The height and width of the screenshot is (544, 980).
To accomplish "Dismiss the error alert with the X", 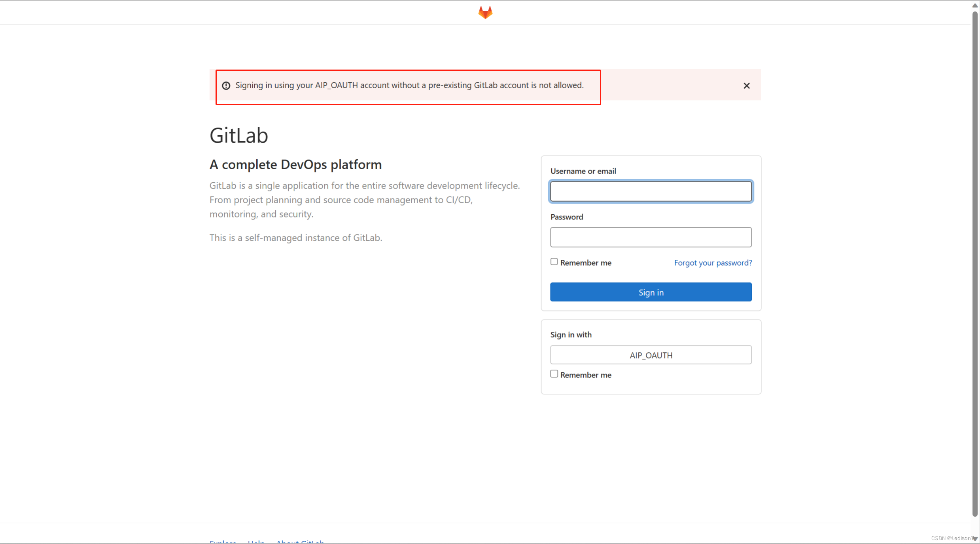I will coord(746,85).
